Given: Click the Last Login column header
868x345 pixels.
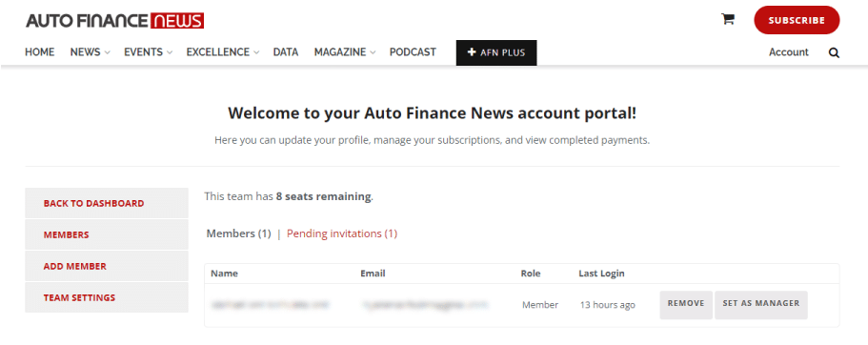Looking at the screenshot, I should (x=601, y=273).
